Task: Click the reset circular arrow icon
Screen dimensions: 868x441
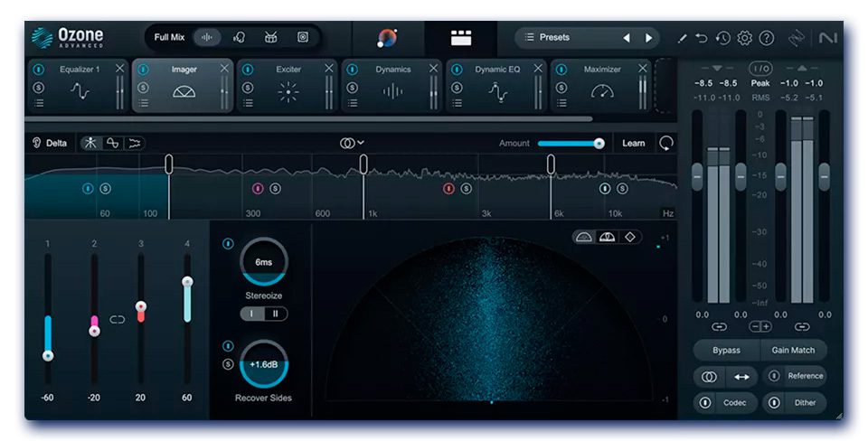Action: click(666, 144)
